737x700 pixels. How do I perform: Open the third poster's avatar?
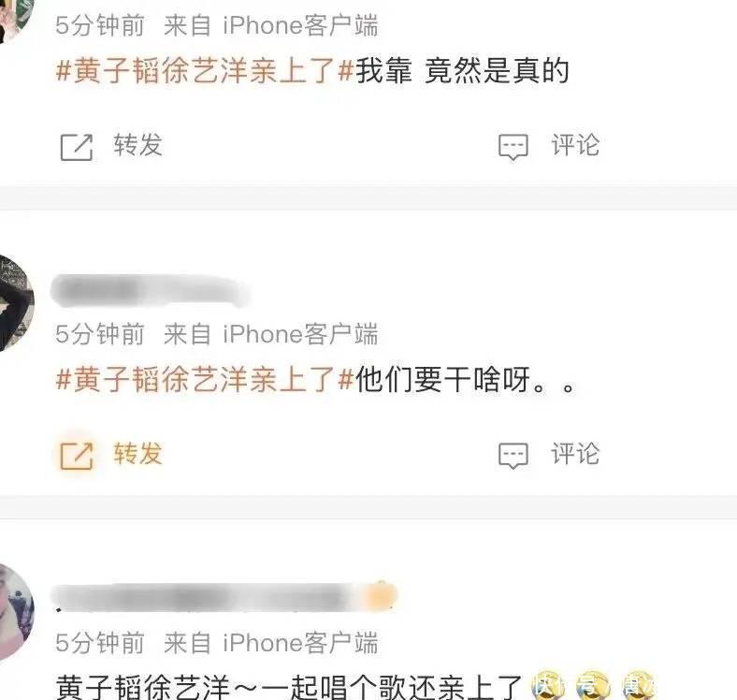(16, 611)
